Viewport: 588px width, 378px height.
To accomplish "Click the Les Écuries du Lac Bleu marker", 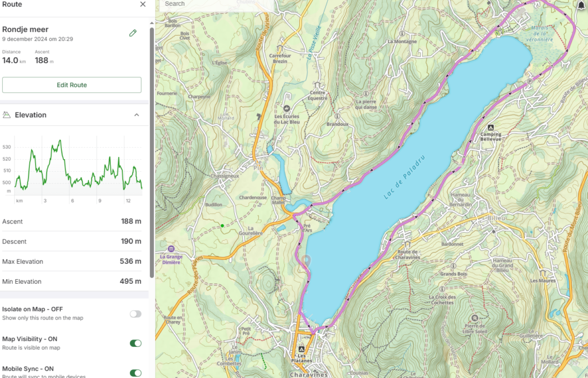I will pyautogui.click(x=286, y=107).
